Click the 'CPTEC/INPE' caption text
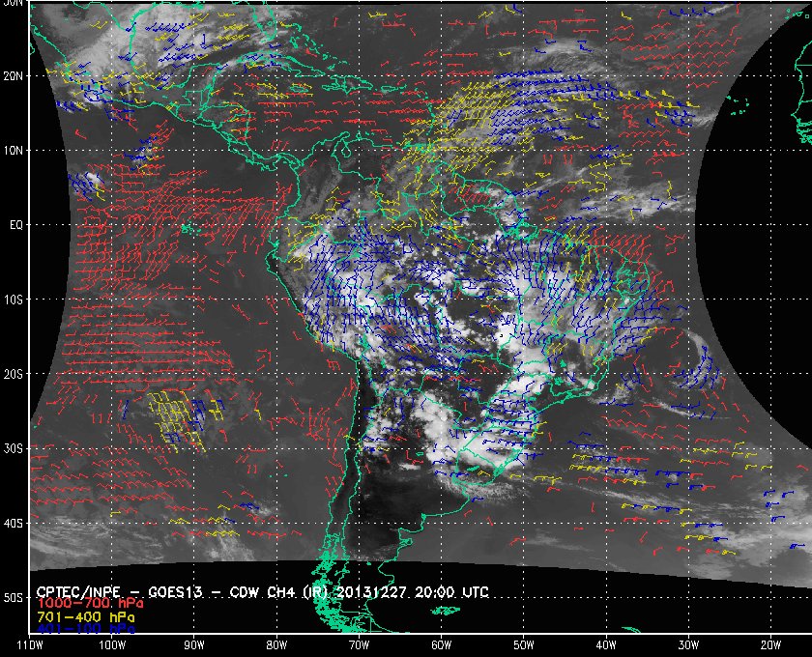Viewport: 812px width, 657px height. (78, 592)
